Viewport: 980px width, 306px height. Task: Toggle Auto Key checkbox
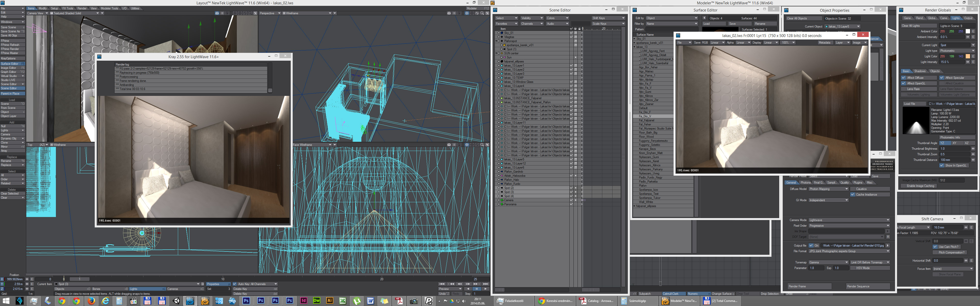coord(234,284)
